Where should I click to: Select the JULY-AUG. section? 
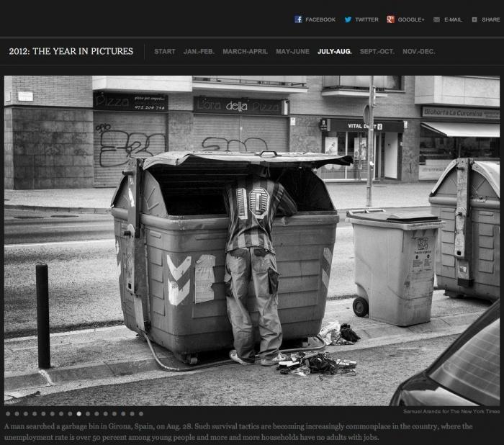335,51
